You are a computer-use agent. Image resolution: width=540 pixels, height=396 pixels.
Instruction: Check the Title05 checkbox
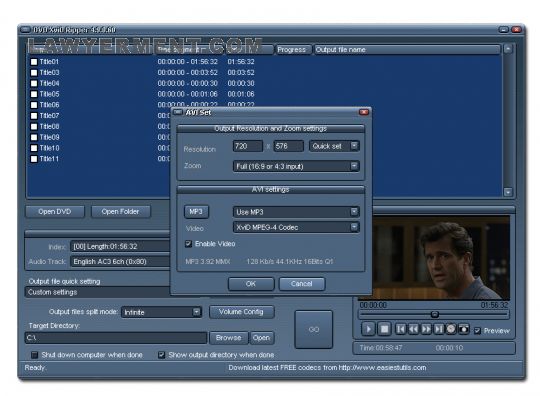coord(34,94)
